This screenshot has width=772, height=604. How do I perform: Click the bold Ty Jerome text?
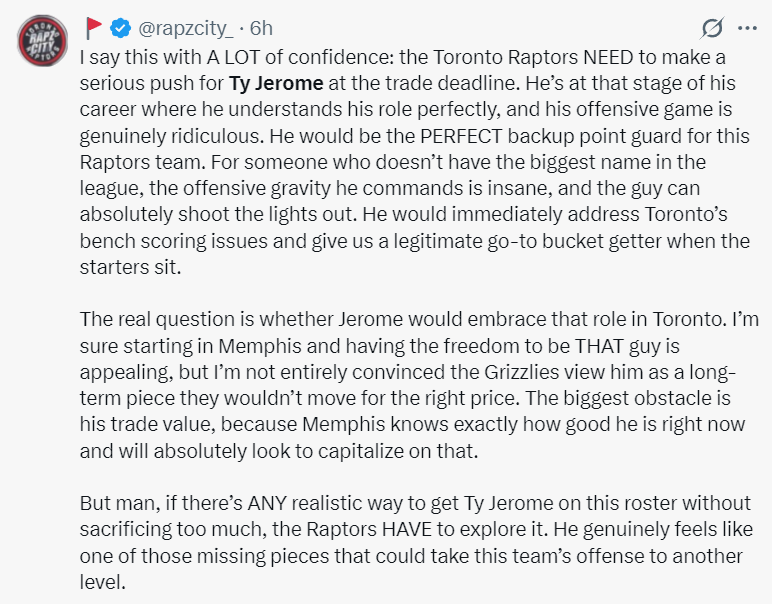pos(276,83)
